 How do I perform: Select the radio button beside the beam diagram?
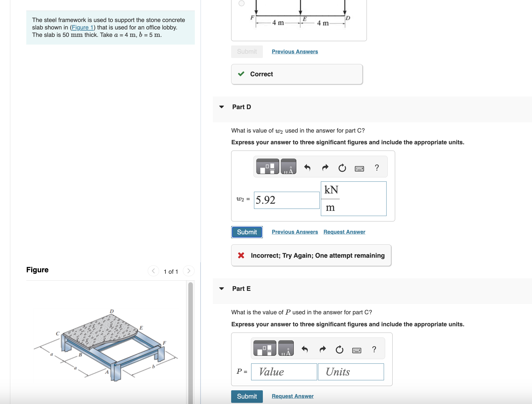pyautogui.click(x=241, y=3)
